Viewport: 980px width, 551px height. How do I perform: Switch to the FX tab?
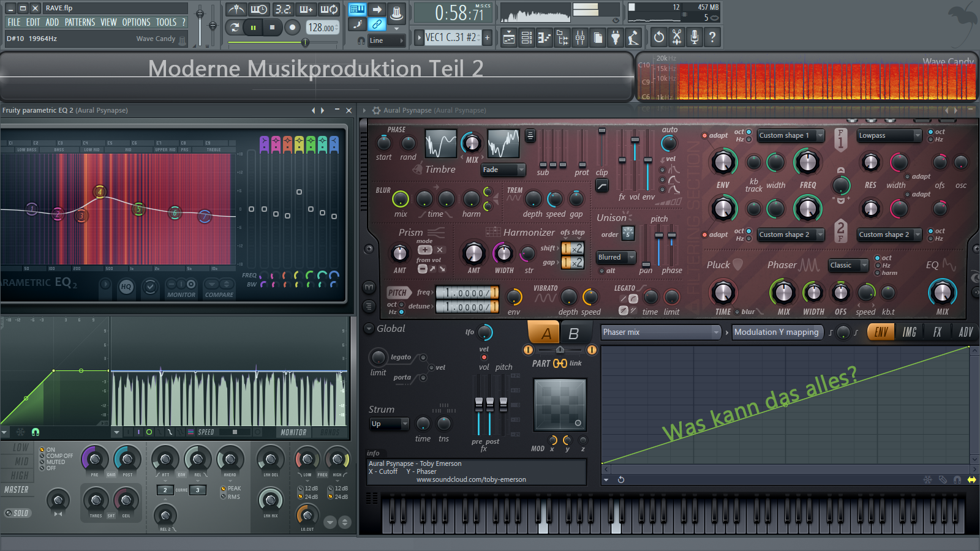coord(937,332)
